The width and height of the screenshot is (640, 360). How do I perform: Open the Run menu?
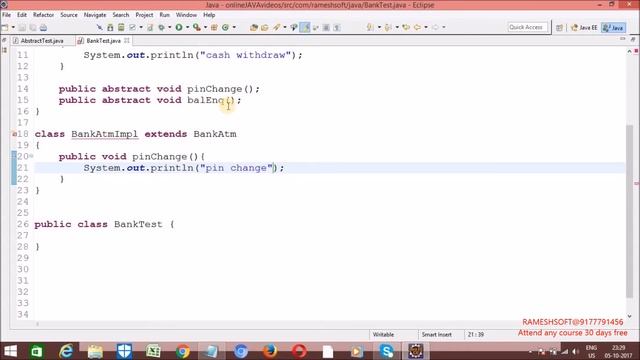[164, 15]
